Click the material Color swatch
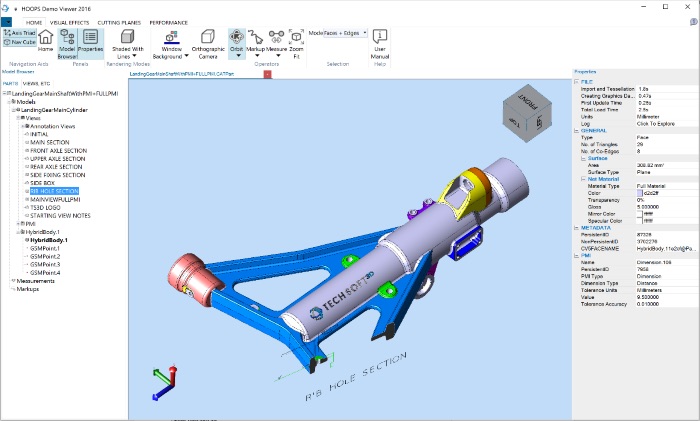This screenshot has height=421, width=700. [640, 193]
